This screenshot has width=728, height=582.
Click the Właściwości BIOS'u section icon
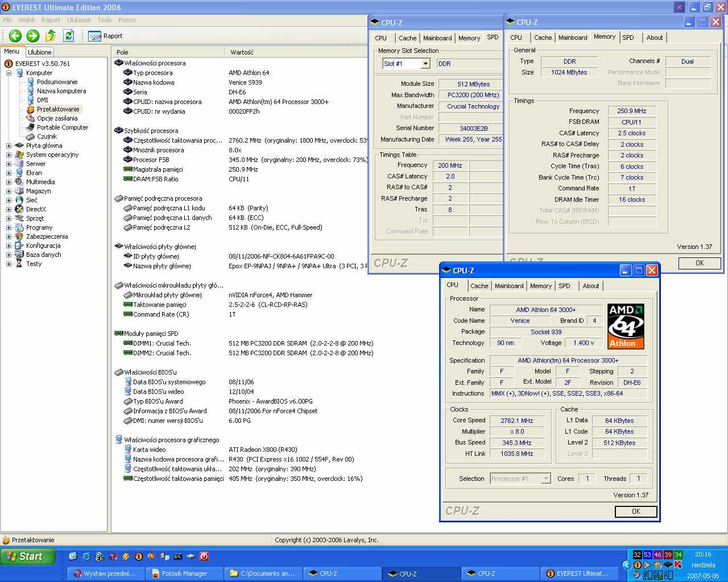pyautogui.click(x=119, y=372)
